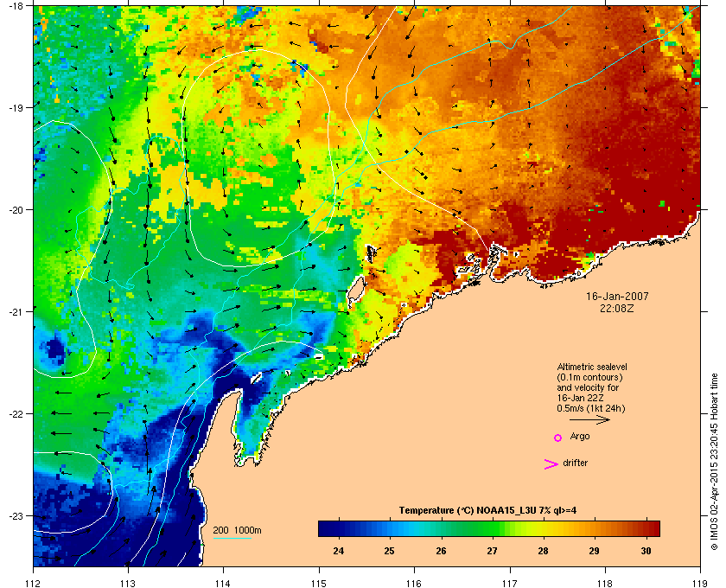
Task: Click latitude axis label '-22'
Action: 16,414
